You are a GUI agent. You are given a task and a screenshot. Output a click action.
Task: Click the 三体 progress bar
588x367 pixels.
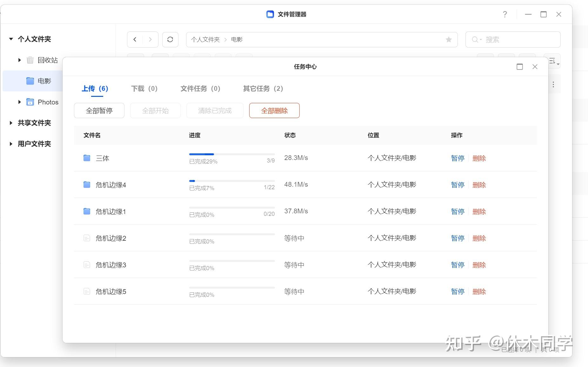(x=232, y=154)
